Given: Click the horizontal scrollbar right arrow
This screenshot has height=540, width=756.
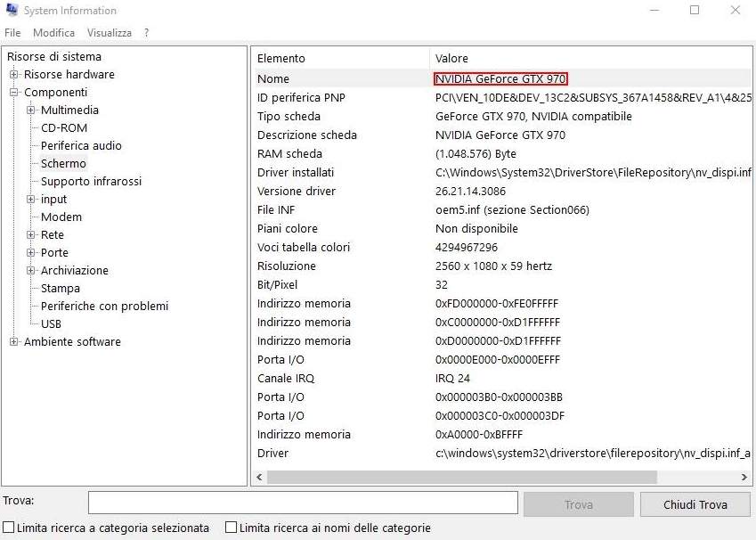Looking at the screenshot, I should coord(744,478).
